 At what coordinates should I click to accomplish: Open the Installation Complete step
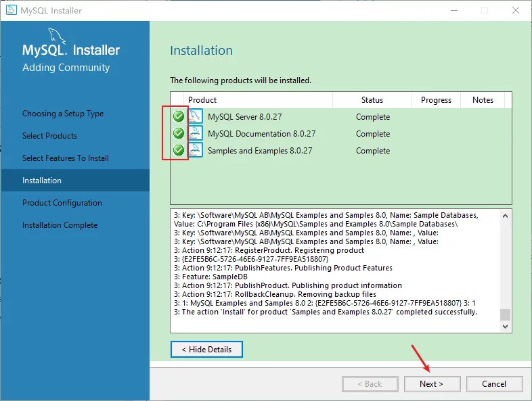60,225
